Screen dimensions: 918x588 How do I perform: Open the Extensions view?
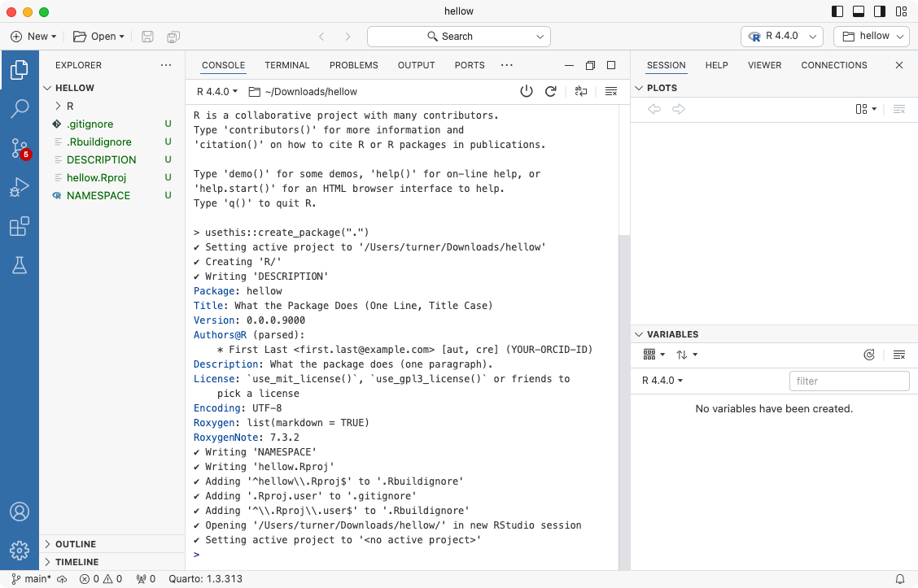coord(20,226)
